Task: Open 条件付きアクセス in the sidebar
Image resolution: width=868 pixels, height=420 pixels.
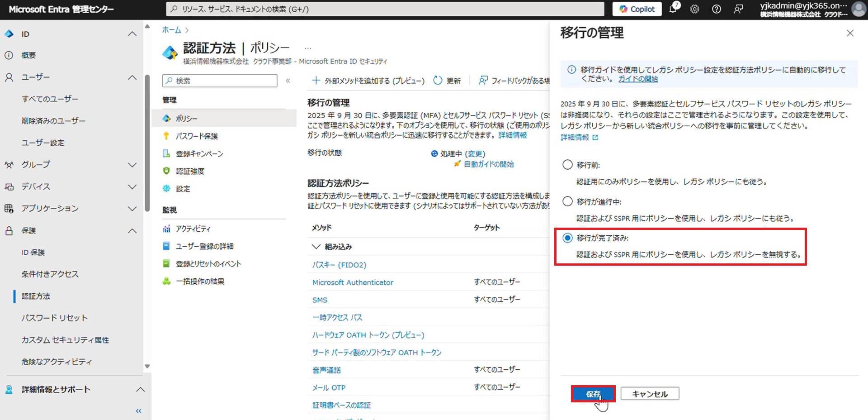Action: coord(50,274)
